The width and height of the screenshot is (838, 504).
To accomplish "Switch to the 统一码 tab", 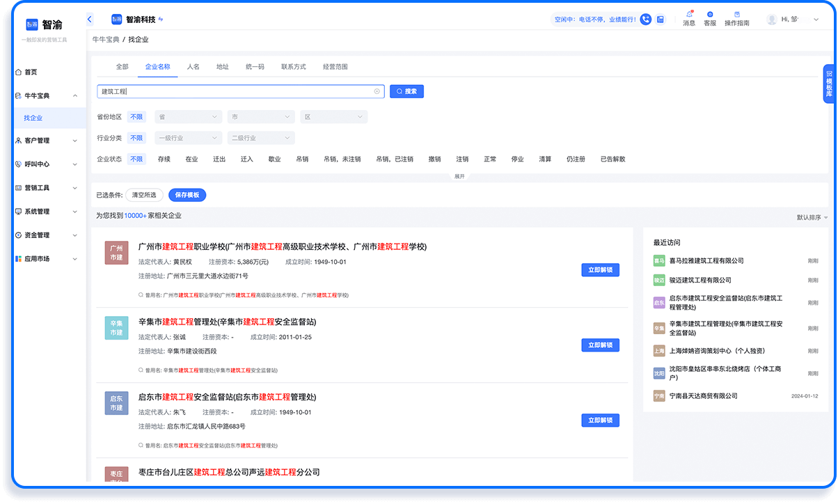I will pyautogui.click(x=255, y=67).
